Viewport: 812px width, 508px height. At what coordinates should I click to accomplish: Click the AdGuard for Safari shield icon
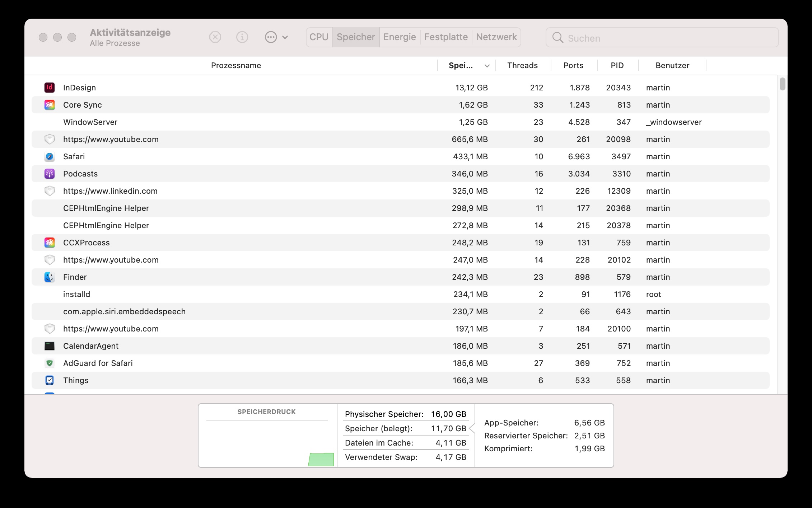[50, 363]
